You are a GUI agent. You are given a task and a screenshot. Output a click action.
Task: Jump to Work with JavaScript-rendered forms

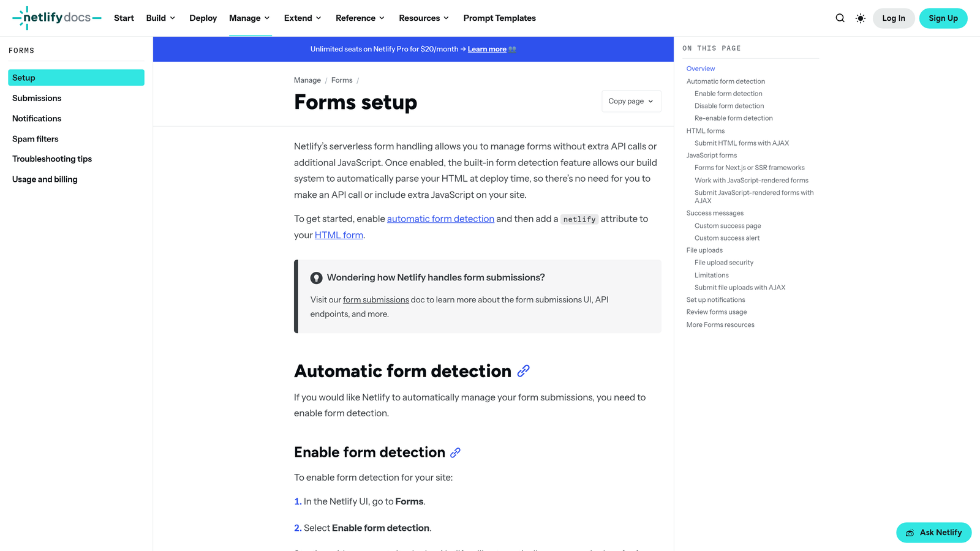752,181
